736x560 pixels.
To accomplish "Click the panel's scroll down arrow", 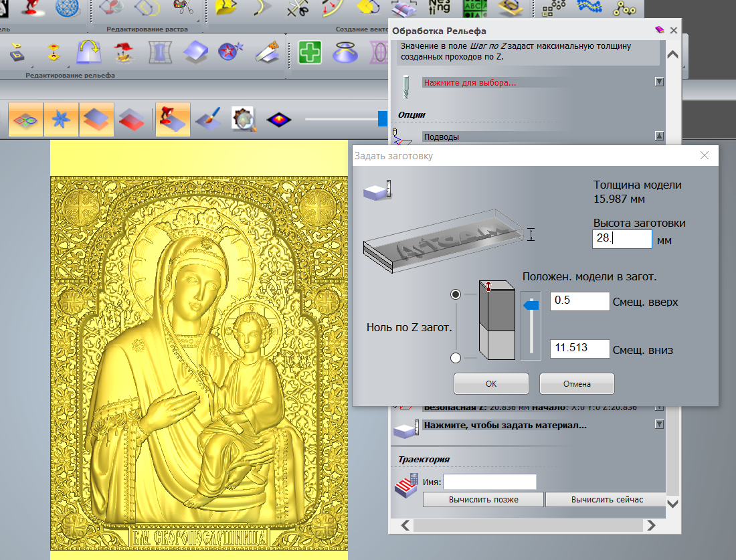I will (x=672, y=504).
